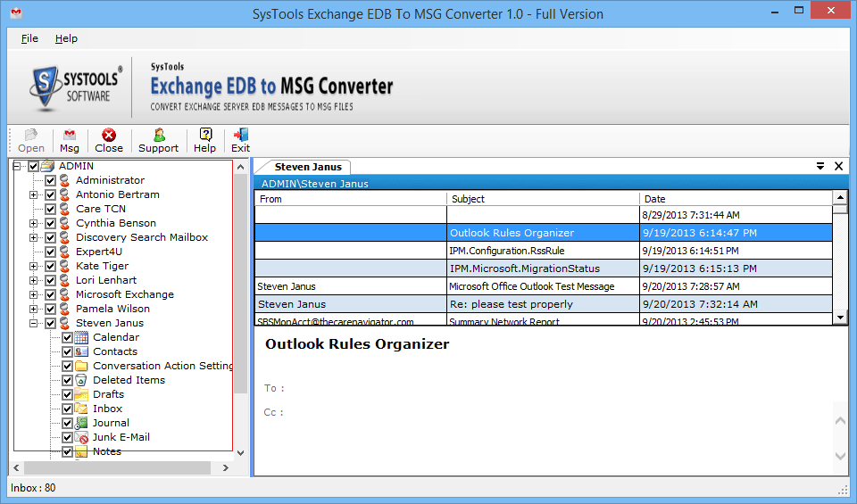Select the Administrator mailbox user icon
857x504 pixels.
pyautogui.click(x=65, y=179)
